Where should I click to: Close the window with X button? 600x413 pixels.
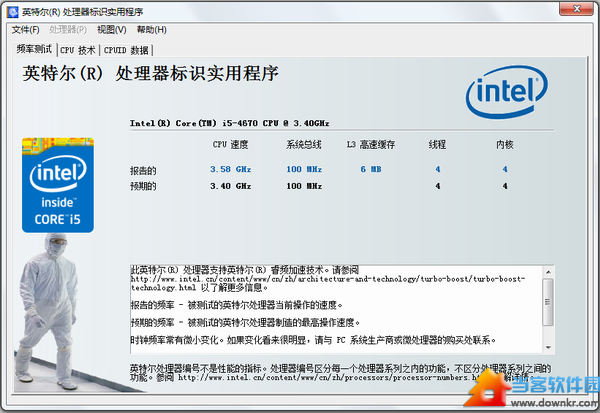(x=577, y=8)
